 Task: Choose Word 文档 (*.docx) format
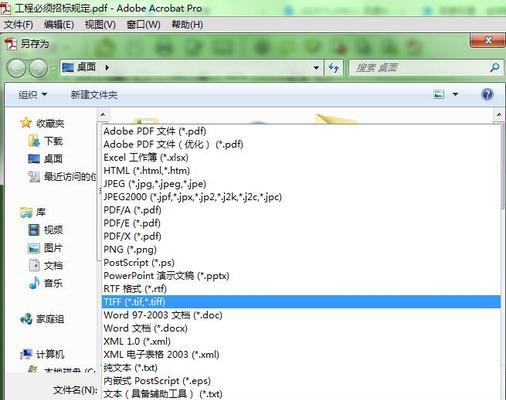click(x=301, y=328)
